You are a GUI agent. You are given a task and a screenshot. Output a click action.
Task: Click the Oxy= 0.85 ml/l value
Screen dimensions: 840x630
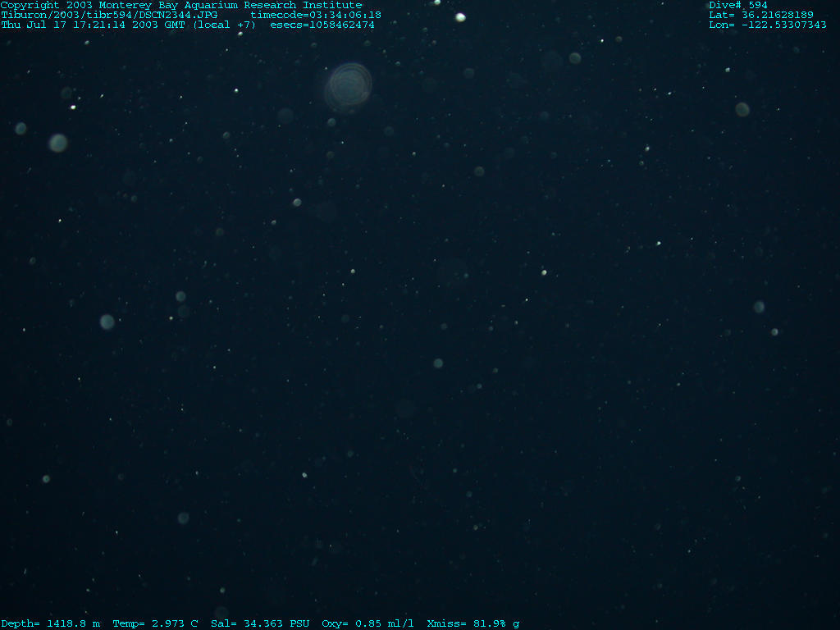click(368, 623)
